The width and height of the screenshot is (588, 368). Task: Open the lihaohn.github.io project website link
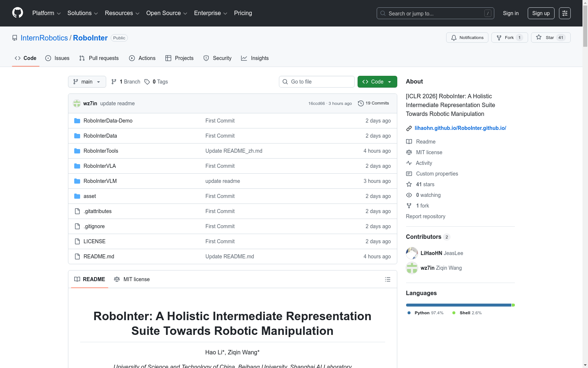pos(460,128)
